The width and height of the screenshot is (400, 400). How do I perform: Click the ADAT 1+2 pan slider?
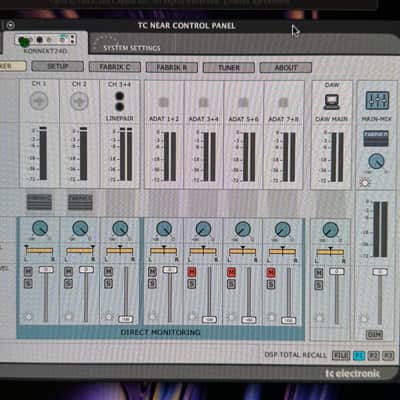coord(163,251)
